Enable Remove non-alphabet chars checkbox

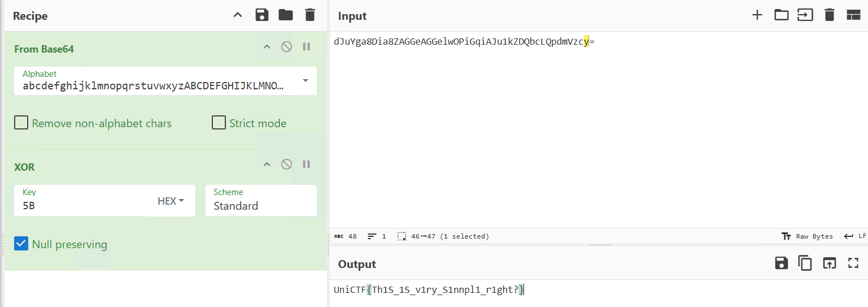point(21,123)
